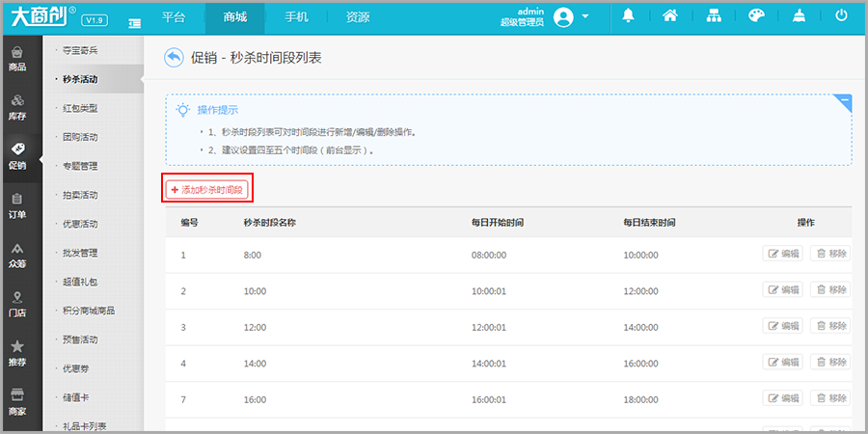Click the lightbulb 操作提示 icon
868x434 pixels.
(x=182, y=110)
